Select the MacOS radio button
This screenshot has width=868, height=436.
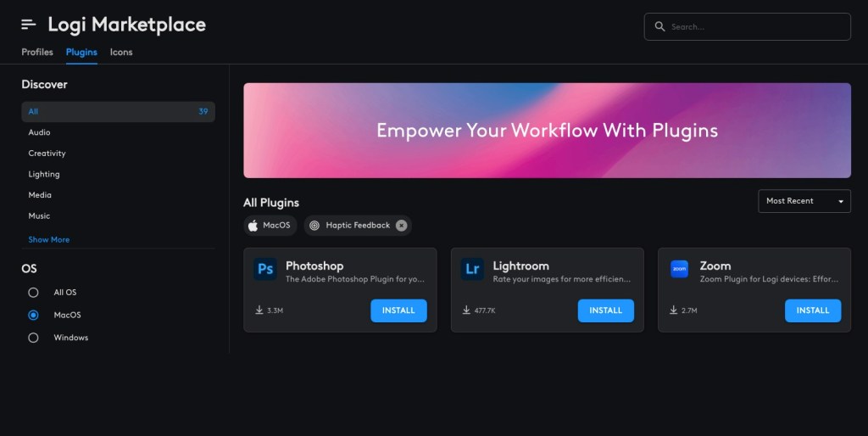click(x=33, y=316)
